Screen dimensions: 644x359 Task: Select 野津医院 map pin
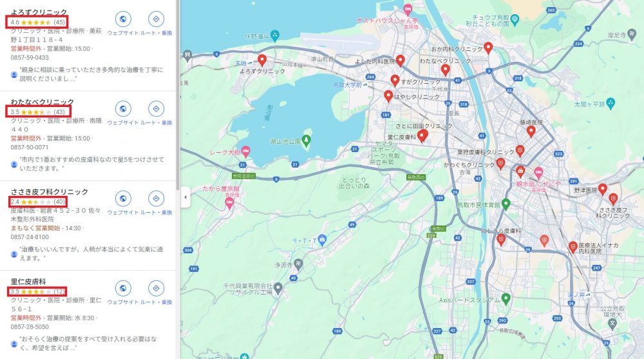(603, 189)
